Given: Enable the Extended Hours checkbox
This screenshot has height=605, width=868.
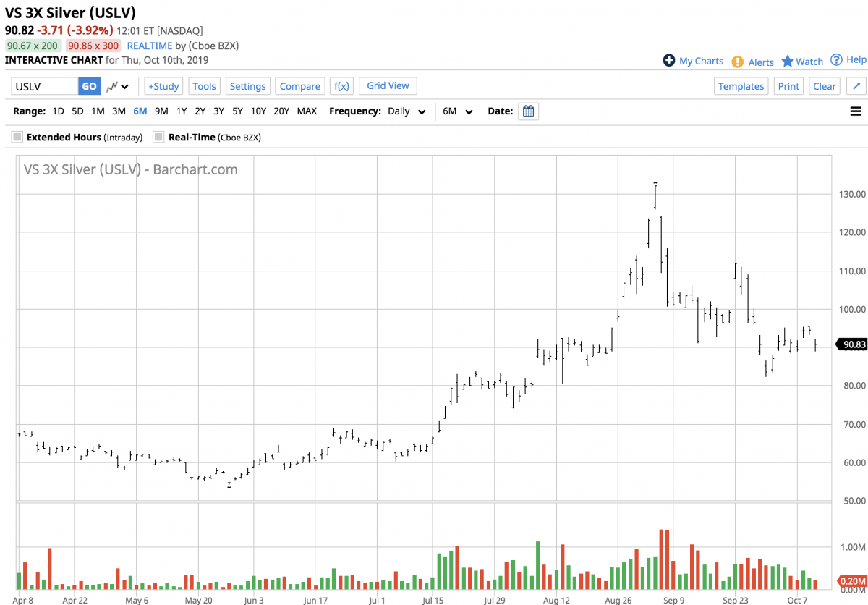Looking at the screenshot, I should pyautogui.click(x=17, y=137).
